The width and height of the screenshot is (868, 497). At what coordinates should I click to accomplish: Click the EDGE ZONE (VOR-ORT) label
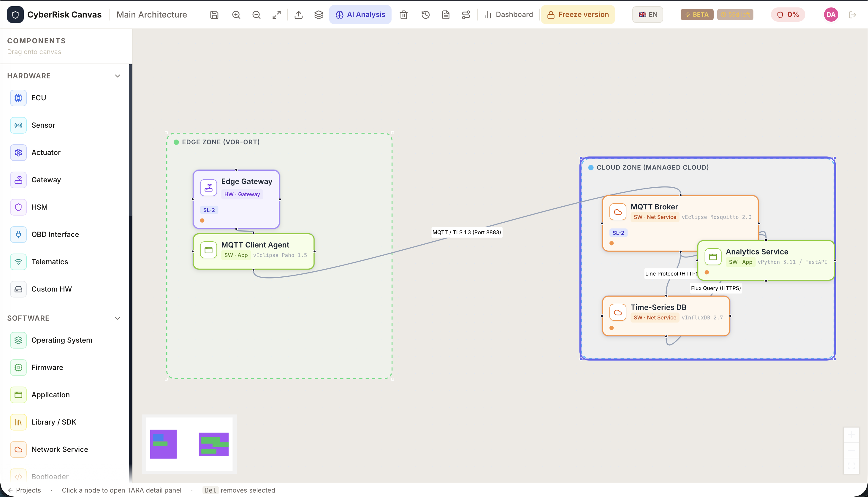coord(221,142)
